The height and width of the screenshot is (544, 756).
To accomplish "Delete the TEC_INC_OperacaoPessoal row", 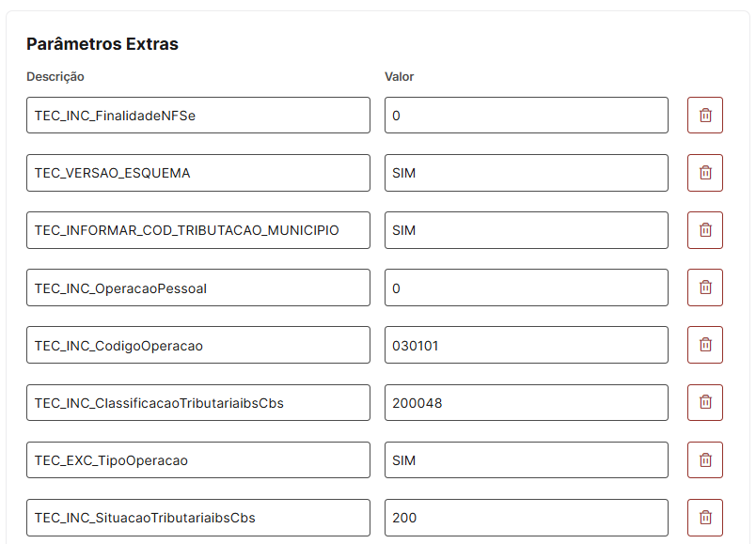I will pyautogui.click(x=705, y=288).
